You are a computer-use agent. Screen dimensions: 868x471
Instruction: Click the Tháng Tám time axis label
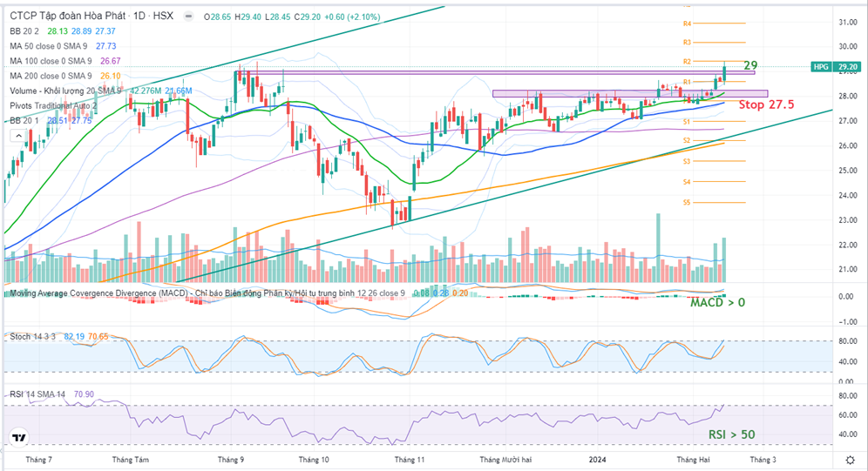coord(131,460)
